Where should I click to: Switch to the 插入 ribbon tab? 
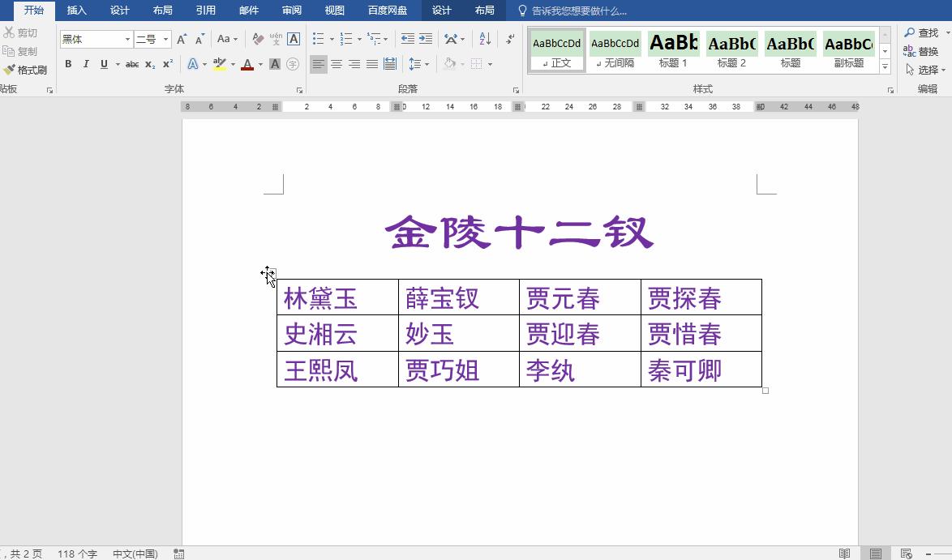tap(76, 11)
